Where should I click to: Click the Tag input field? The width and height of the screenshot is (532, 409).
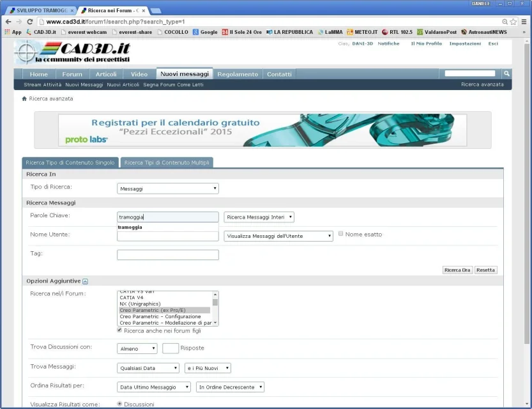coord(167,254)
